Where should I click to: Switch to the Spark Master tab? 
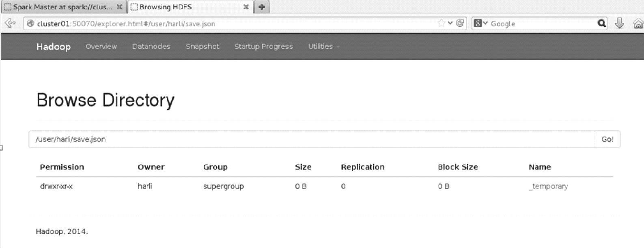pos(61,7)
